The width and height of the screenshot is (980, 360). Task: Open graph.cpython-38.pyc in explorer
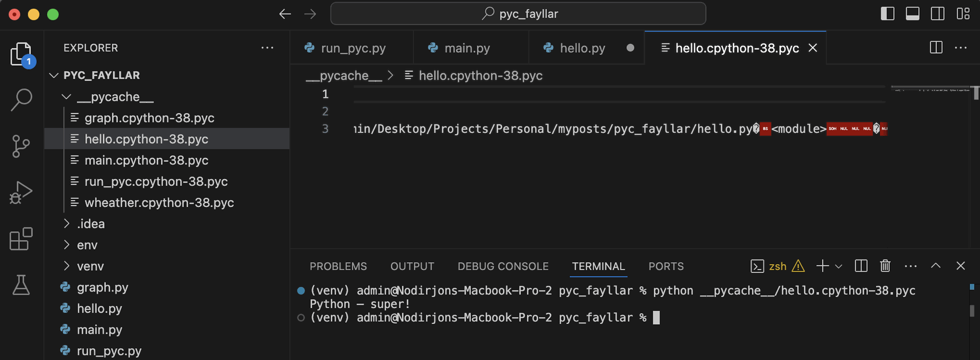pyautogui.click(x=167, y=118)
